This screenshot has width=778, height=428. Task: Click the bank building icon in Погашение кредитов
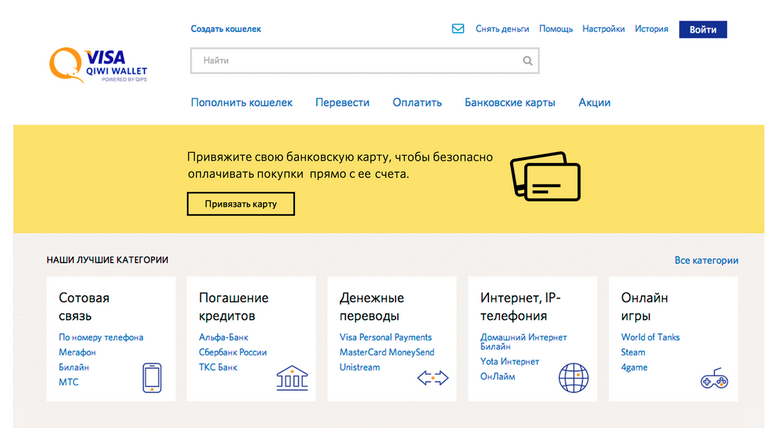click(x=292, y=378)
